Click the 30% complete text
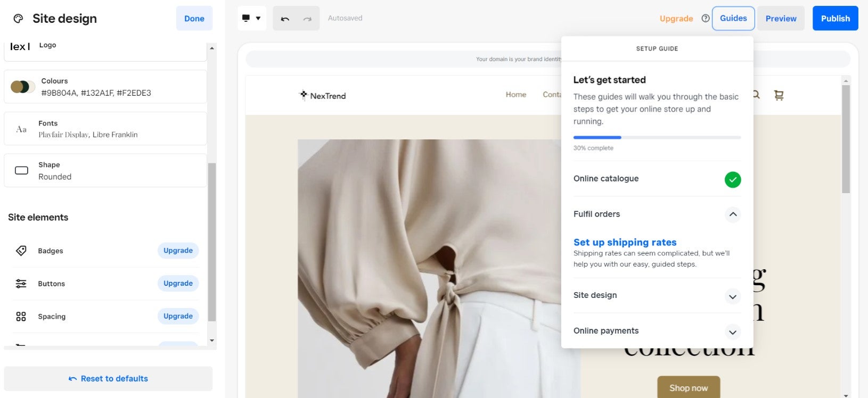868x398 pixels. pos(593,148)
